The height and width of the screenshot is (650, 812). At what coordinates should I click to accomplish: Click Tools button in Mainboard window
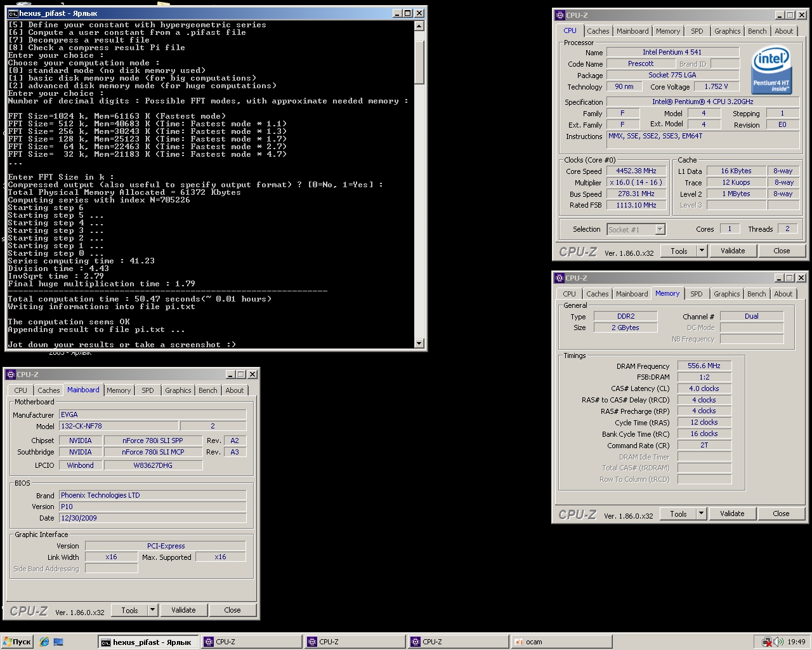coord(129,610)
